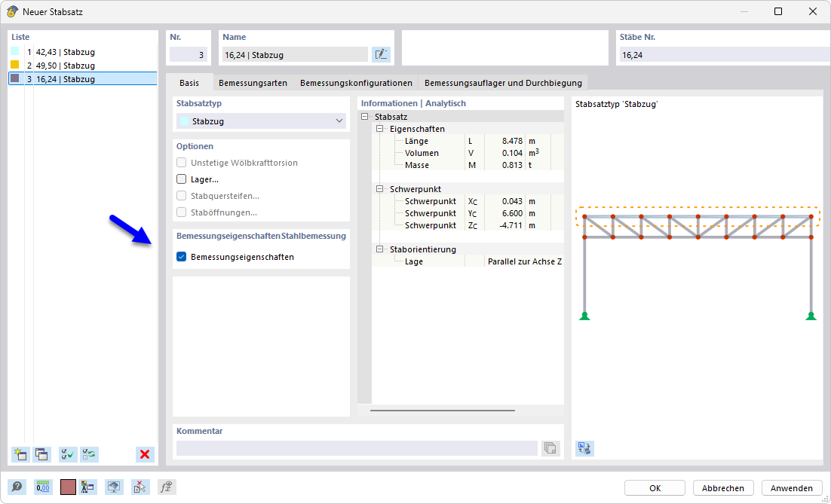The image size is (831, 504).
Task: Toggle the Stabquersteifen... checkbox
Action: tap(181, 196)
